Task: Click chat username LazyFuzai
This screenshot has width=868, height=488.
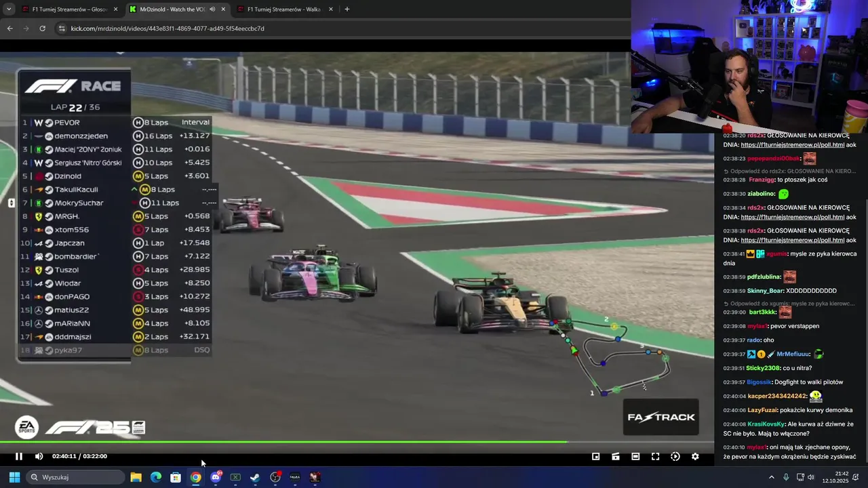Action: (x=762, y=411)
